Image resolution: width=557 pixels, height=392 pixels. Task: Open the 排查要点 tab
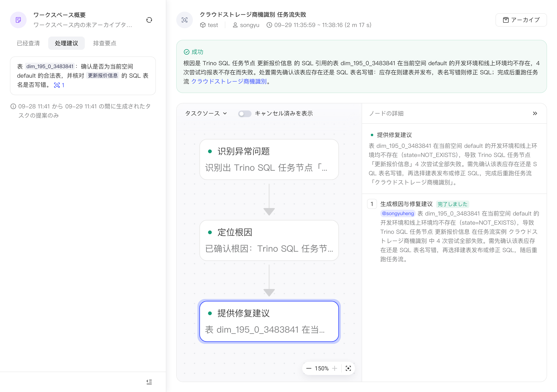pyautogui.click(x=105, y=43)
